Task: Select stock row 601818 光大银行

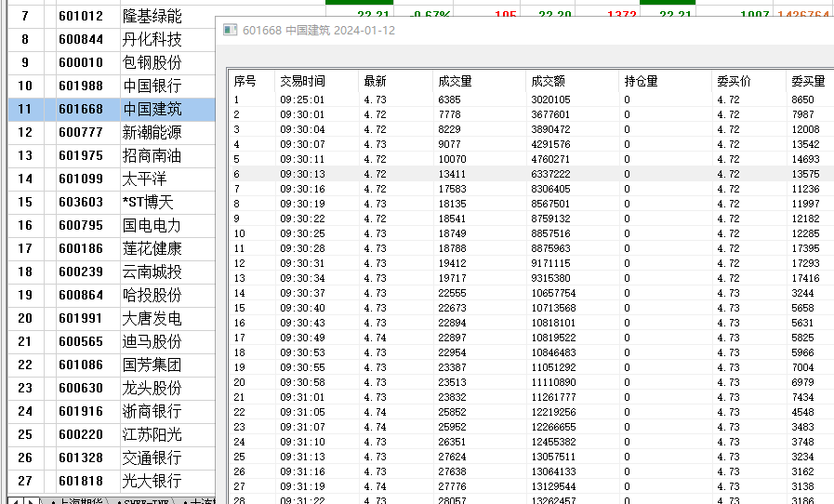Action: [112, 481]
